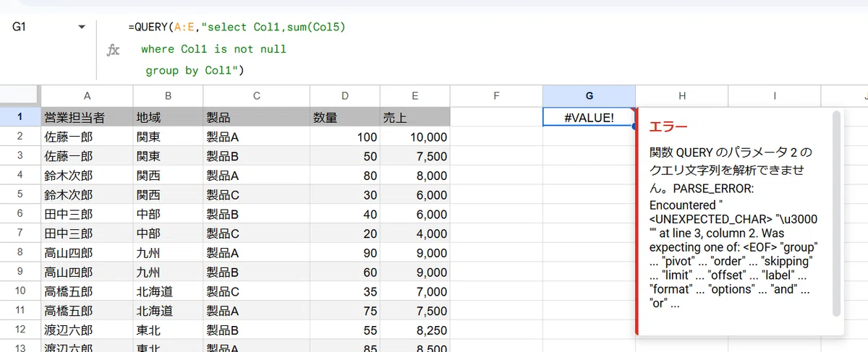868x352 pixels.
Task: Click into the QUERY formula bar text
Action: [x=237, y=49]
